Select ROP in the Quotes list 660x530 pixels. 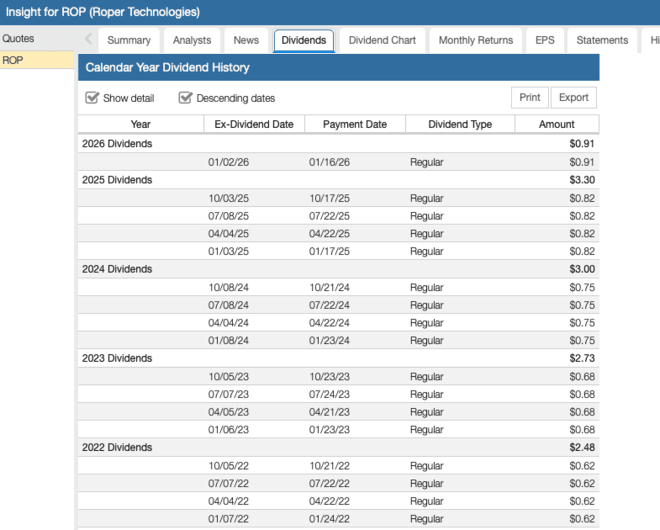pos(13,60)
